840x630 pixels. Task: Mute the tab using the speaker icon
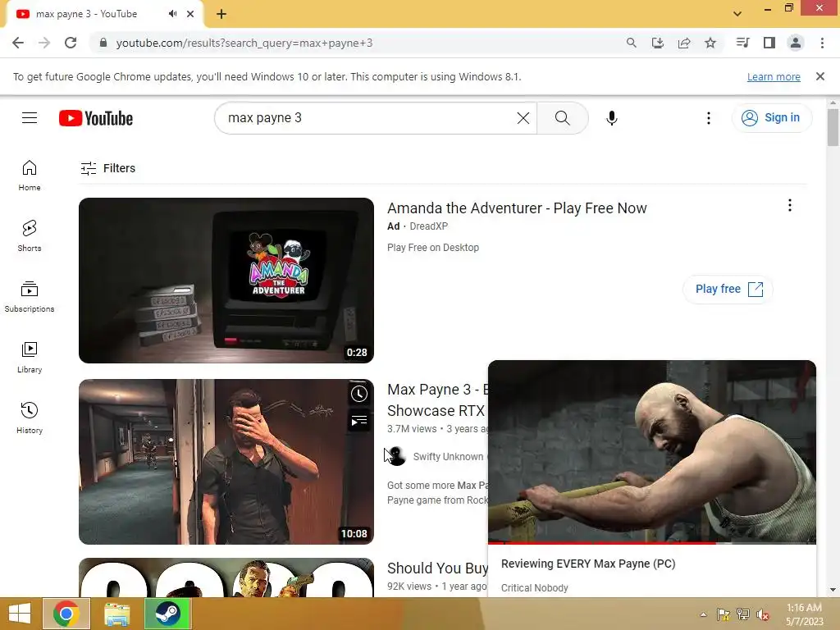click(x=172, y=14)
